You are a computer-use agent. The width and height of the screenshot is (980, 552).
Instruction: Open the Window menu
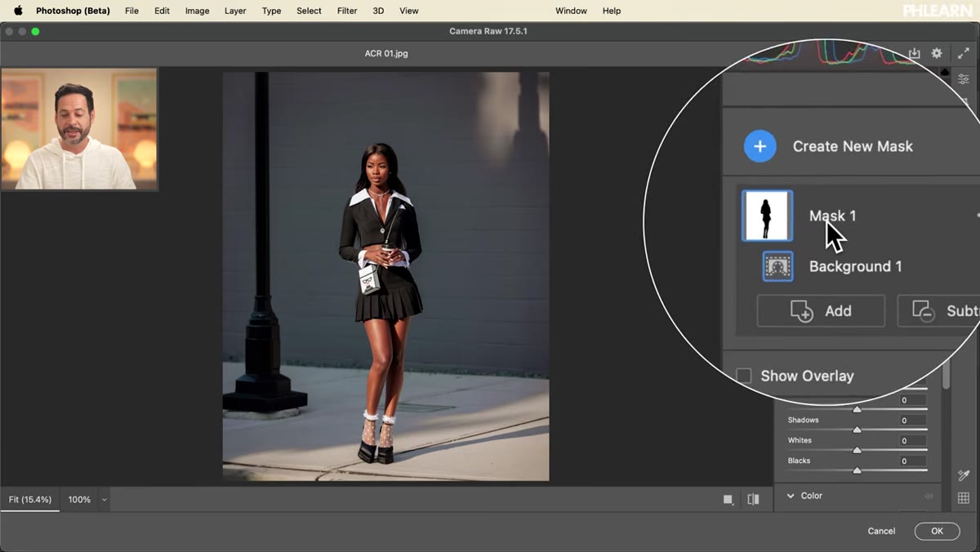[x=571, y=11]
